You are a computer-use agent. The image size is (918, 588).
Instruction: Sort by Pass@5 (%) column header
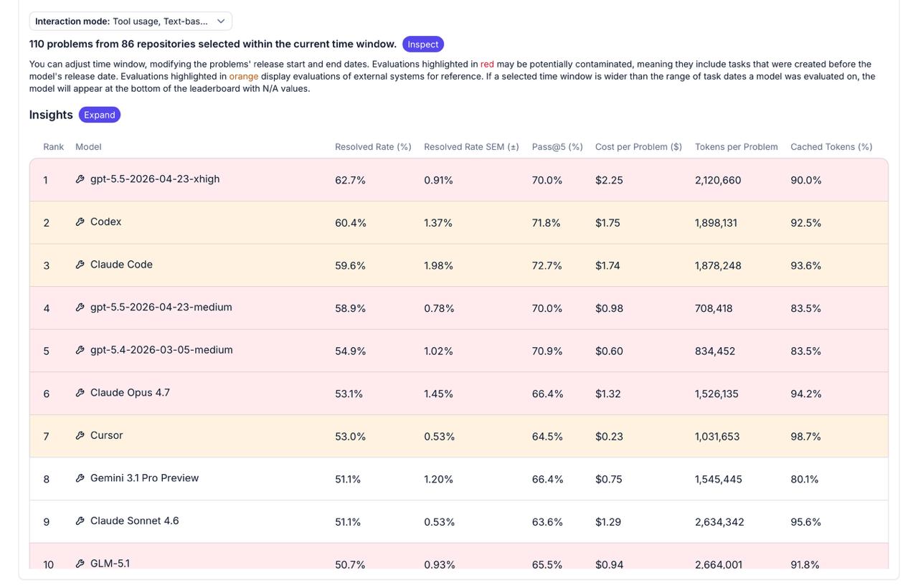[x=557, y=147]
